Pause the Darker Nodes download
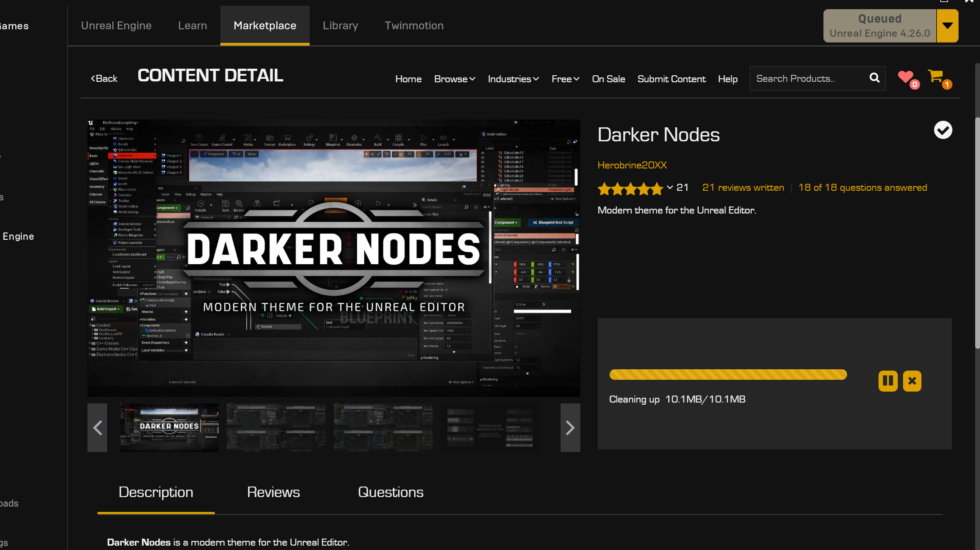This screenshot has height=550, width=980. [888, 381]
